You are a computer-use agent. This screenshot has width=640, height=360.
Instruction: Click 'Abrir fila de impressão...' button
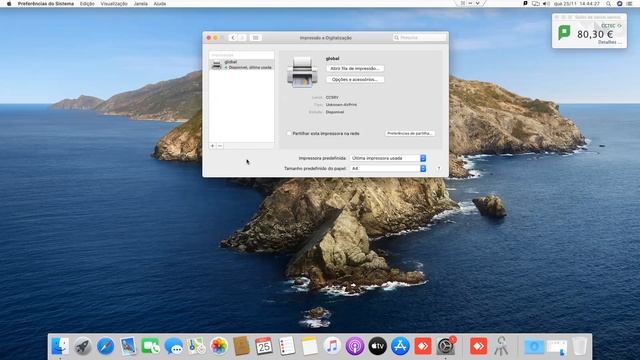355,69
